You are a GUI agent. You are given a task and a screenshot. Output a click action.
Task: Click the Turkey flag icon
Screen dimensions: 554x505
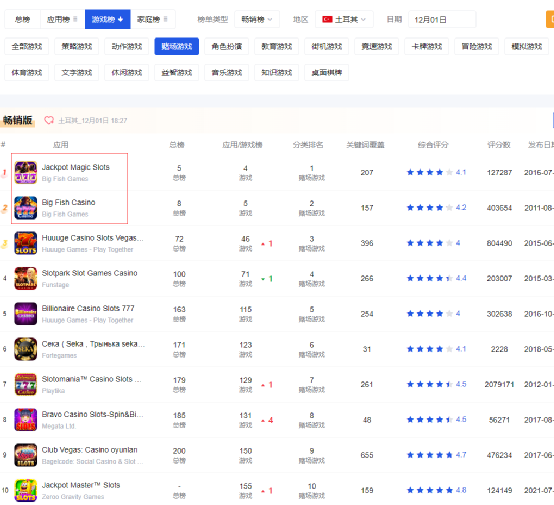point(327,19)
